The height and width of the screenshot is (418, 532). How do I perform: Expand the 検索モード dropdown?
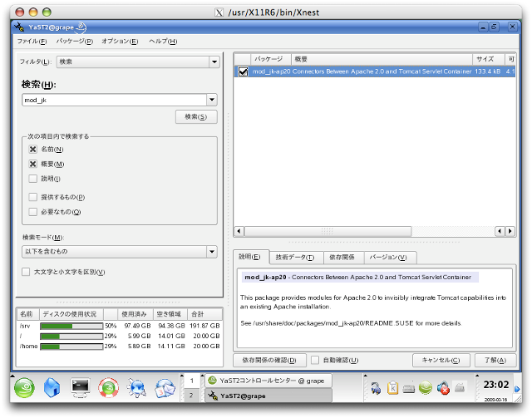click(x=214, y=250)
